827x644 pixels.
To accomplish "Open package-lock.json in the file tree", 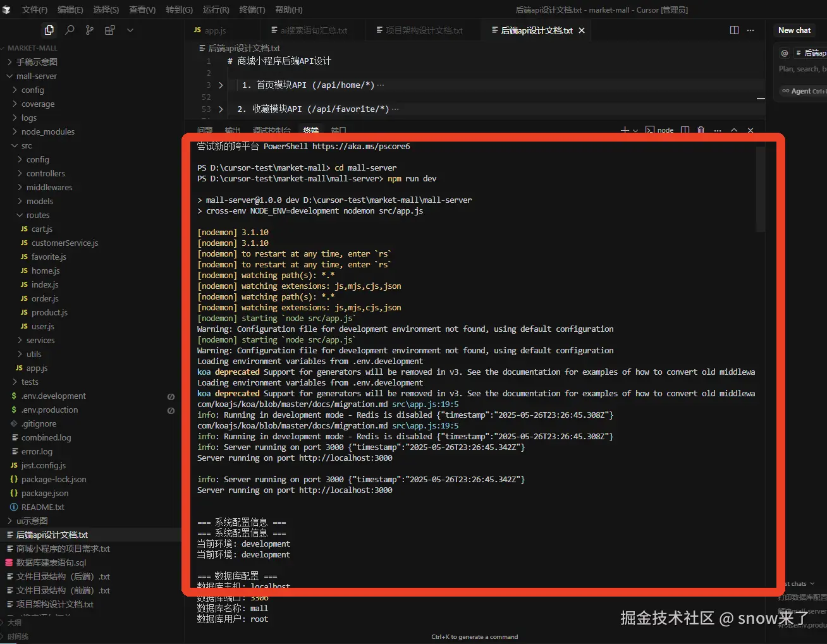I will pyautogui.click(x=54, y=480).
